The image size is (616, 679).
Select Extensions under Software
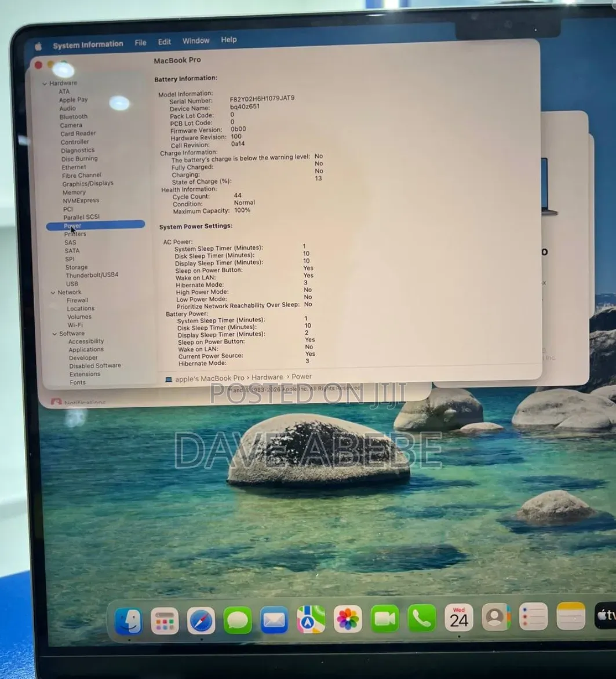point(85,374)
